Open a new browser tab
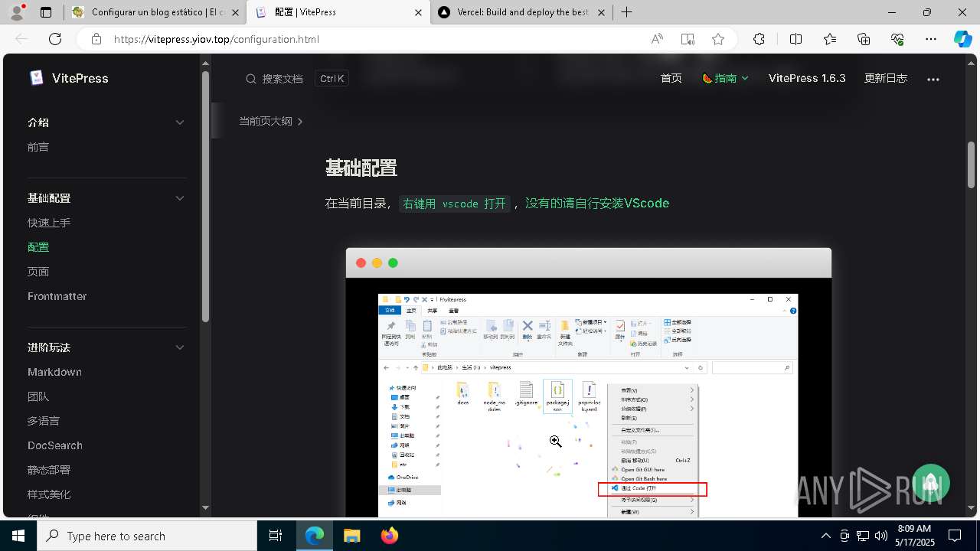Image resolution: width=980 pixels, height=551 pixels. [x=626, y=12]
